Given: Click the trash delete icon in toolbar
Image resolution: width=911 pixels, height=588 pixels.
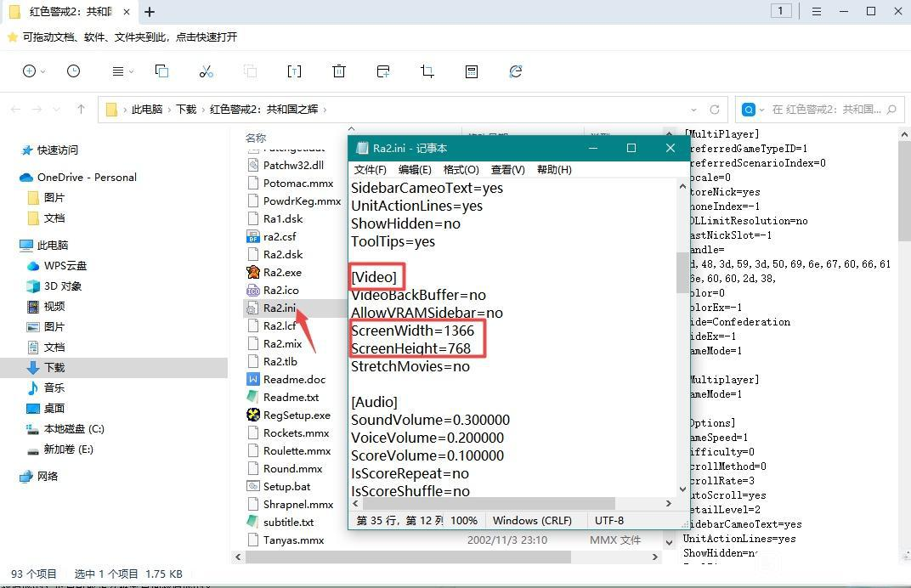Looking at the screenshot, I should point(339,71).
